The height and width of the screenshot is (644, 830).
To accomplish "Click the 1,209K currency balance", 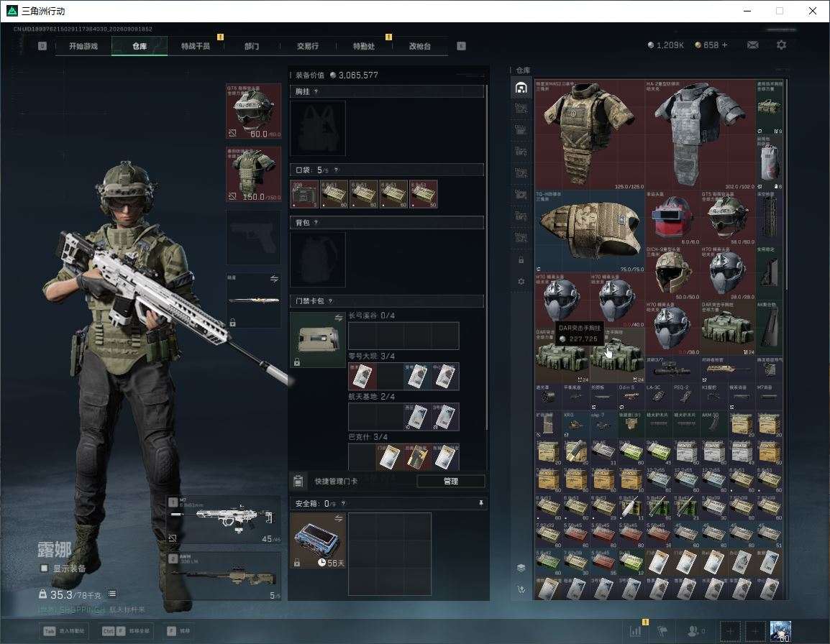I will click(x=665, y=45).
